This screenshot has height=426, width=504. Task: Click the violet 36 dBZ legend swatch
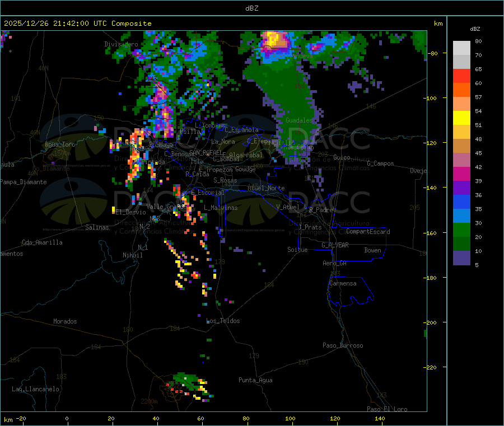tap(461, 188)
